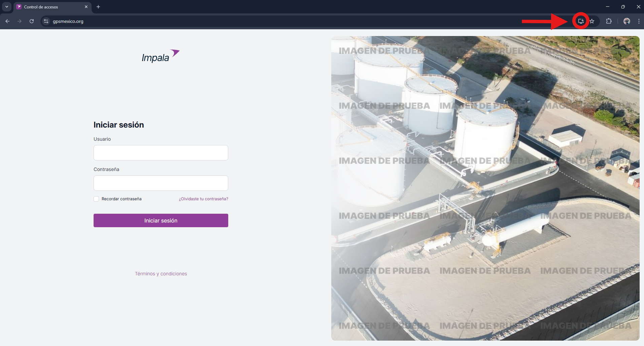Close the Control de accesos tab
644x346 pixels.
click(86, 7)
